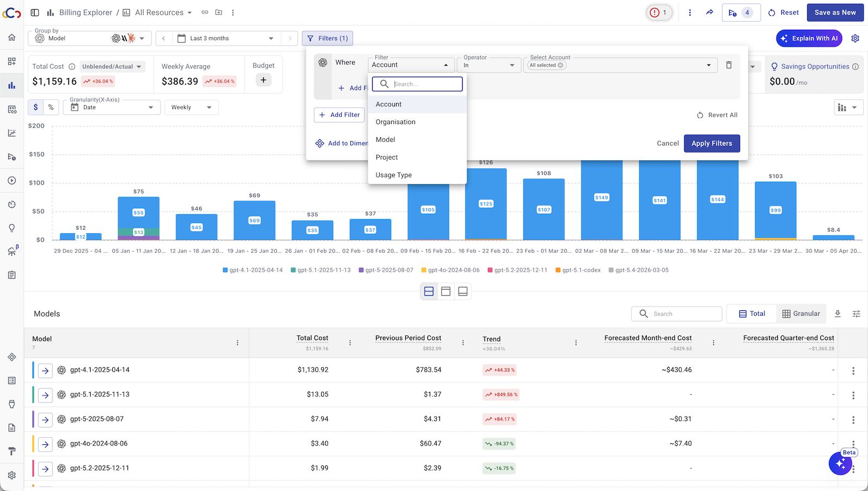Reset the view with Reset button
868x491 pixels.
(x=783, y=12)
